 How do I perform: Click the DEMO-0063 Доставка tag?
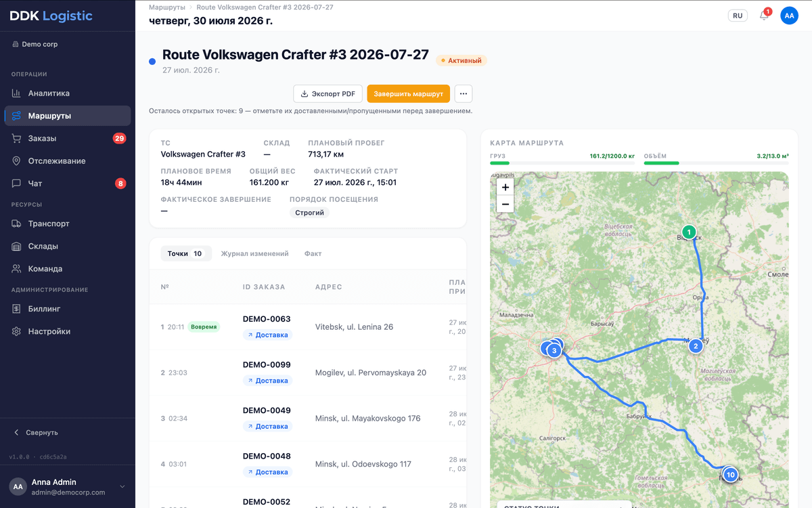click(267, 335)
